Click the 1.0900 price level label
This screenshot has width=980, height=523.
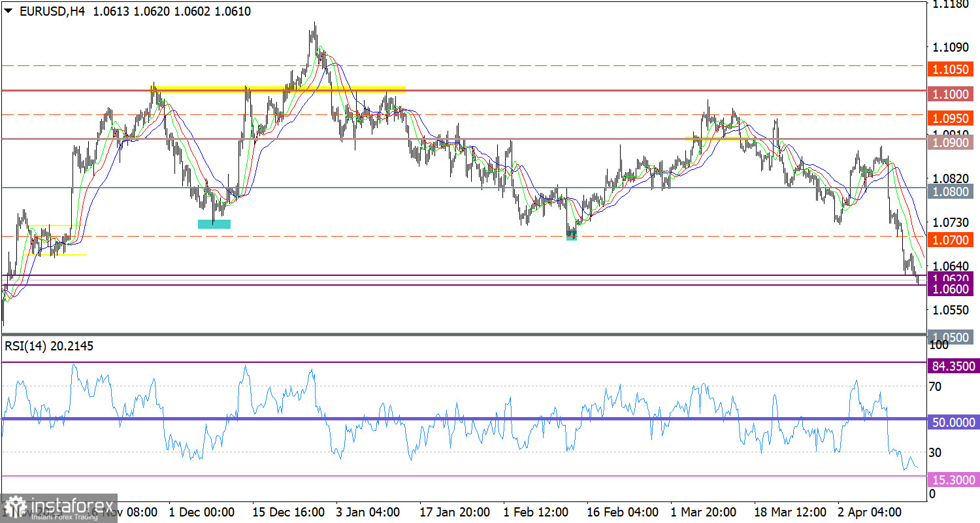pos(951,143)
